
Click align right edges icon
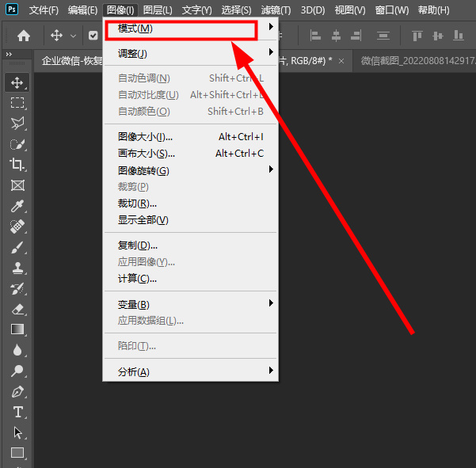point(356,36)
